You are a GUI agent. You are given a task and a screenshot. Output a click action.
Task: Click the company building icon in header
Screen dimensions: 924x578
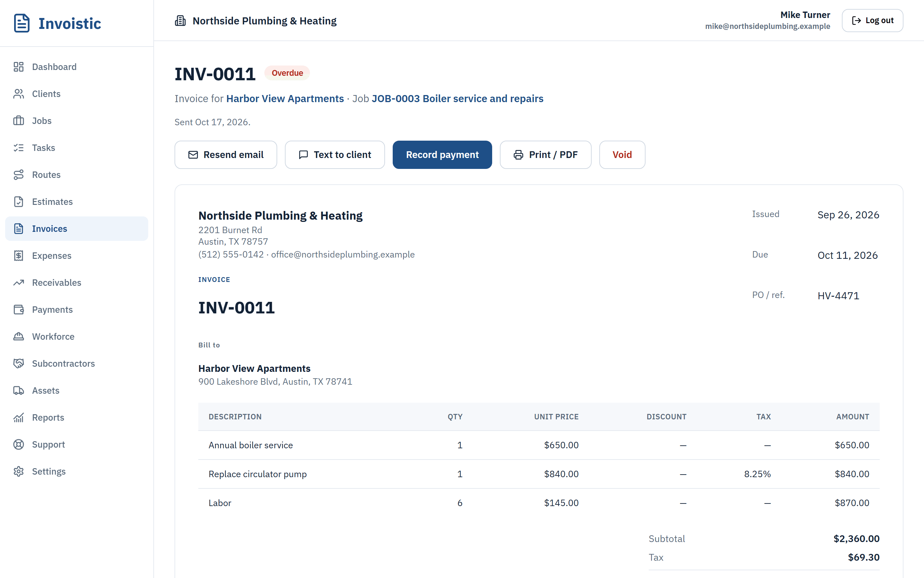pos(180,21)
